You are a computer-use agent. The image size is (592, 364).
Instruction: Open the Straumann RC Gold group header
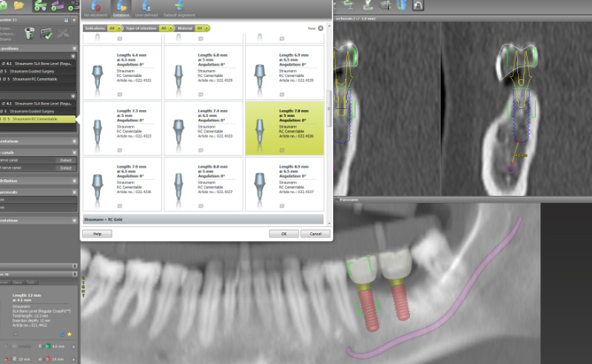(x=203, y=220)
